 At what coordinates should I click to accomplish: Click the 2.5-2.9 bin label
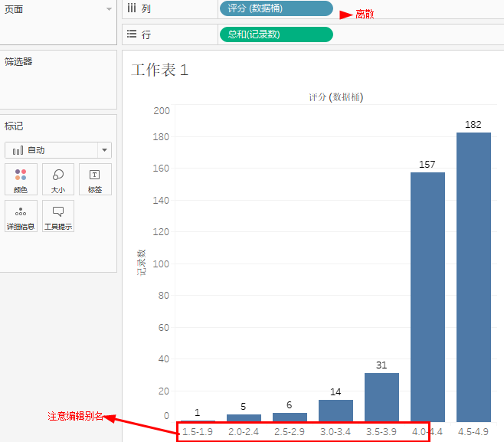pyautogui.click(x=290, y=432)
